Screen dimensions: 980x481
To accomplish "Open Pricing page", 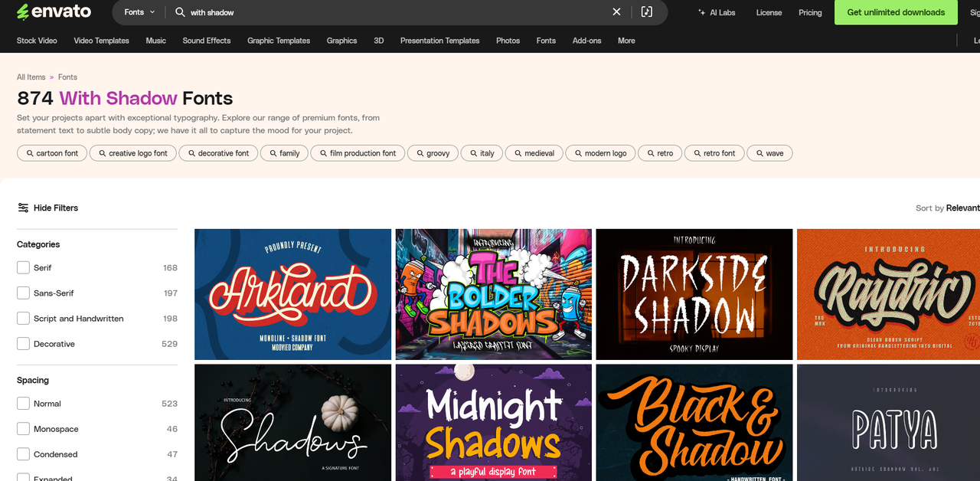I will point(810,12).
